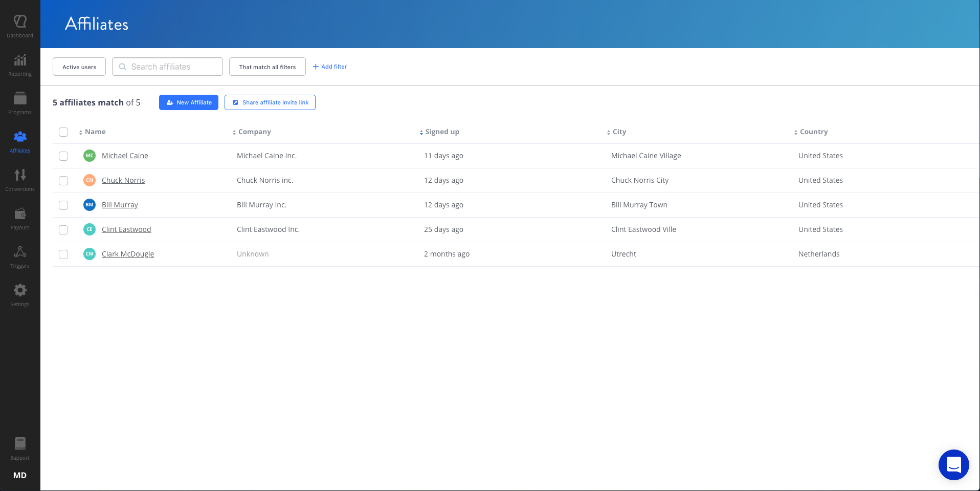Open 'That match all filters' selector
980x491 pixels.
[x=267, y=67]
